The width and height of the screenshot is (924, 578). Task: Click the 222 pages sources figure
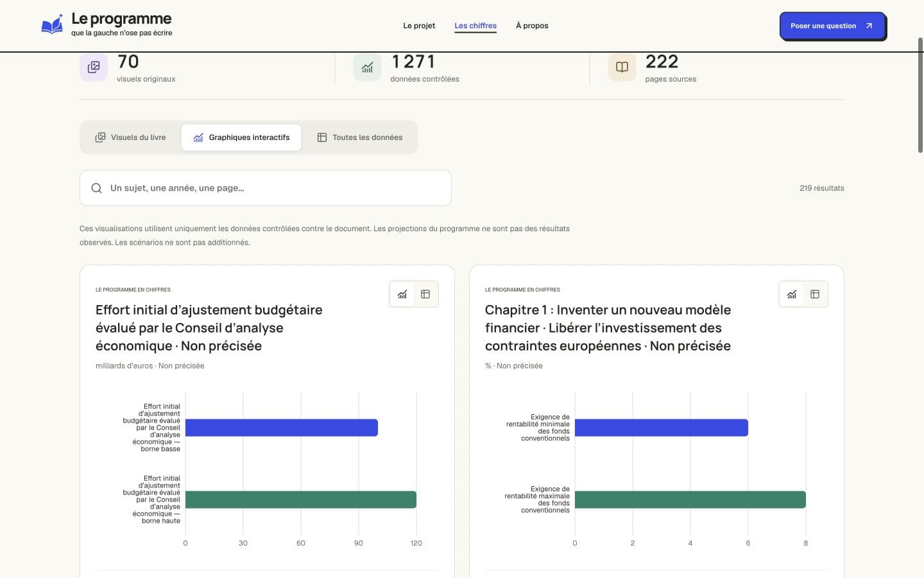click(x=662, y=62)
